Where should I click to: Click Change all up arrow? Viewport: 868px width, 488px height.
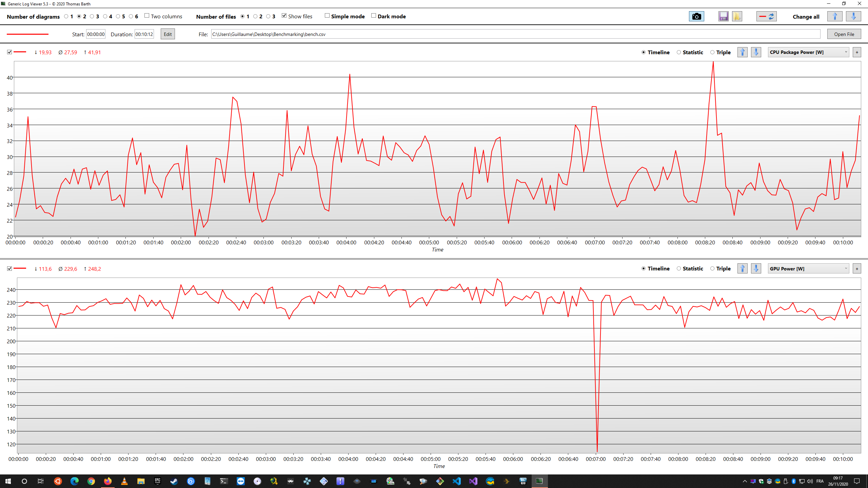point(835,16)
